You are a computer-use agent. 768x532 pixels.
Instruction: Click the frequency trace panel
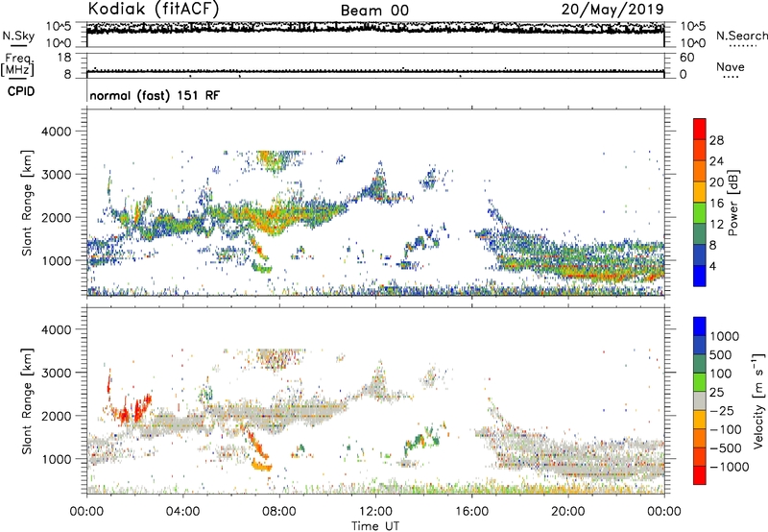(x=375, y=65)
